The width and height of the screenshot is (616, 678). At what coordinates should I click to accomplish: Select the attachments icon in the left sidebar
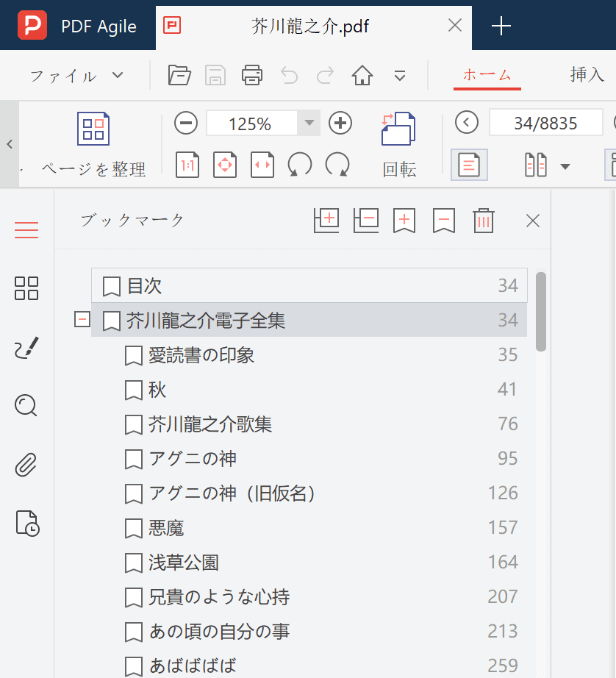[26, 464]
